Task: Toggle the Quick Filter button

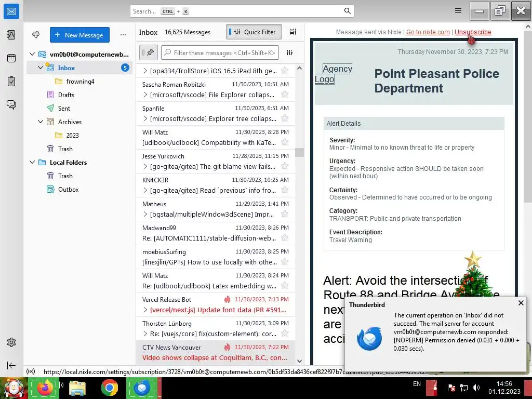Action: click(x=254, y=32)
